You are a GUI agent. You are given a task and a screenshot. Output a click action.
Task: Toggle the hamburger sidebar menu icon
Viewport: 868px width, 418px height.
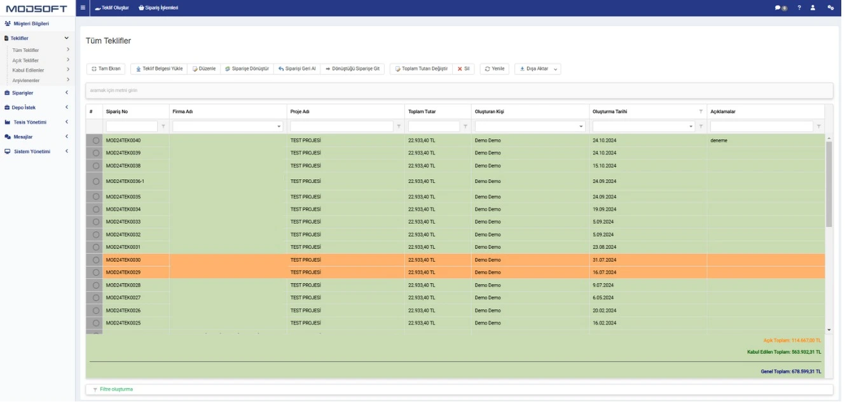83,8
